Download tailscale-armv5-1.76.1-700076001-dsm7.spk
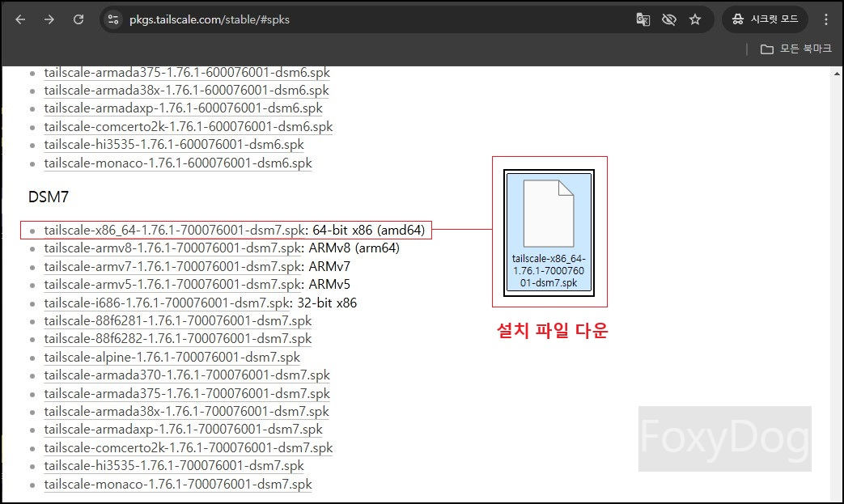This screenshot has height=504, width=844. click(172, 284)
